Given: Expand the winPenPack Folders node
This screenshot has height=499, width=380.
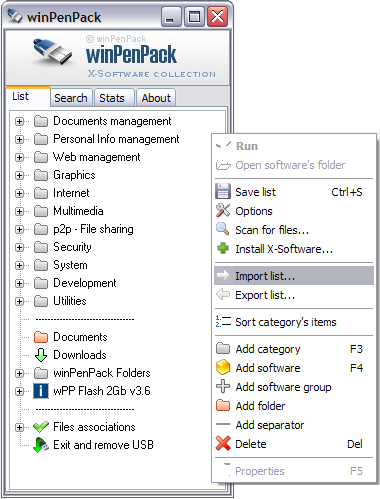Looking at the screenshot, I should click(20, 374).
